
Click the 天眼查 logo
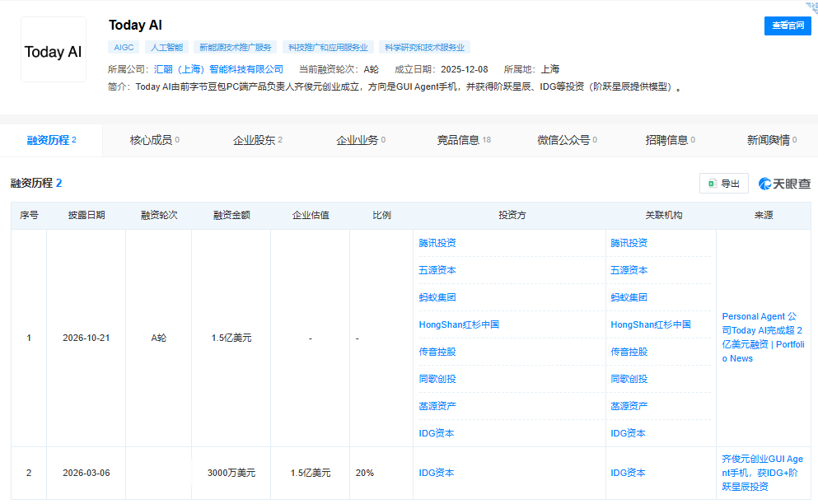pyautogui.click(x=784, y=184)
